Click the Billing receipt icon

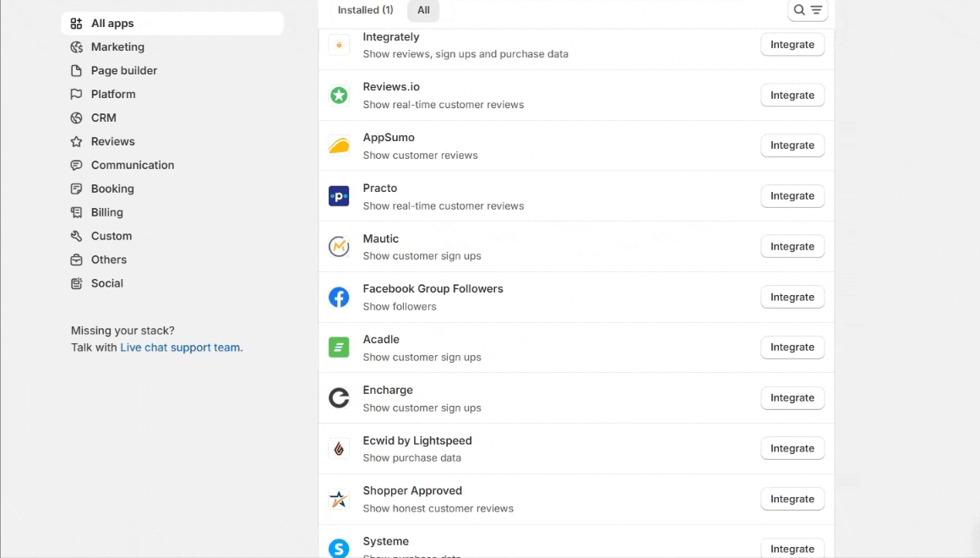pos(76,213)
